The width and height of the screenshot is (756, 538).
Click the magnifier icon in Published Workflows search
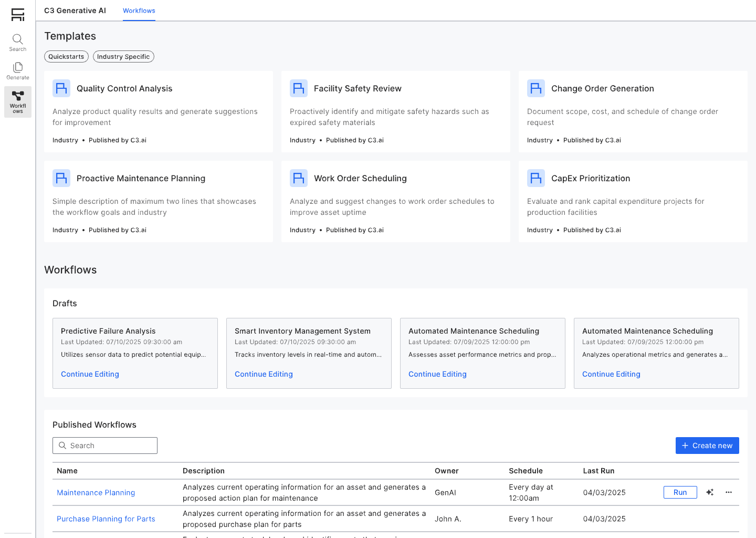[62, 446]
